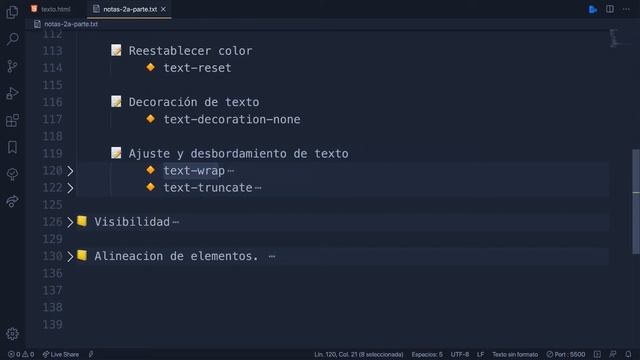Click the memo emoji before Ajuste y desbordamiento
The image size is (640, 360).
tap(116, 153)
